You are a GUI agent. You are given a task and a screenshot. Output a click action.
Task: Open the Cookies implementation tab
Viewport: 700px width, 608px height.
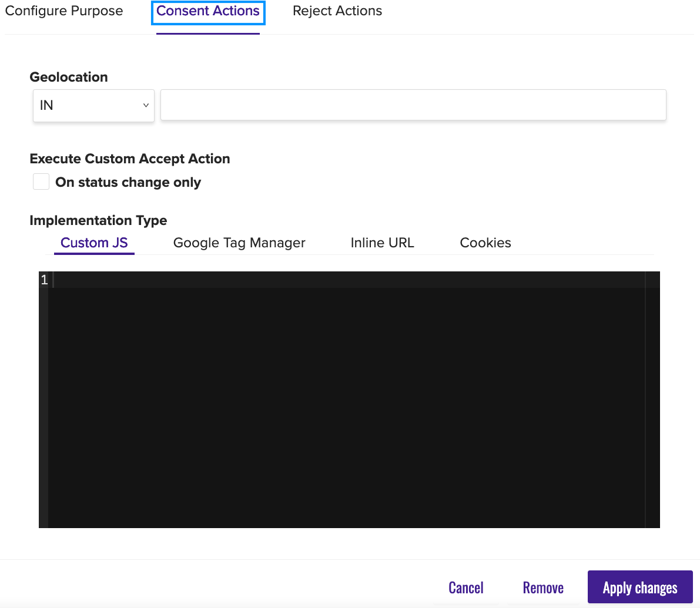click(485, 243)
